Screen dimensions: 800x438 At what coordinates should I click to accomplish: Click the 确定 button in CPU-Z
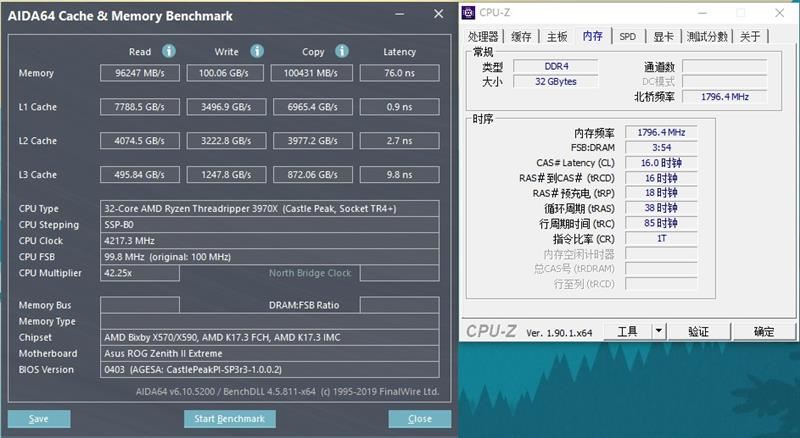pyautogui.click(x=764, y=331)
